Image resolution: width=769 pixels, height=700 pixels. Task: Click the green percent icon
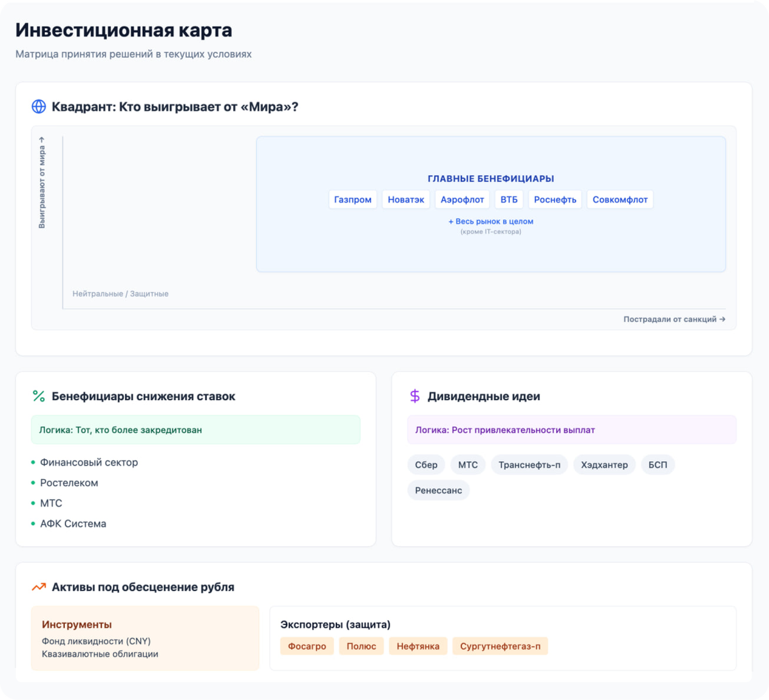point(38,396)
